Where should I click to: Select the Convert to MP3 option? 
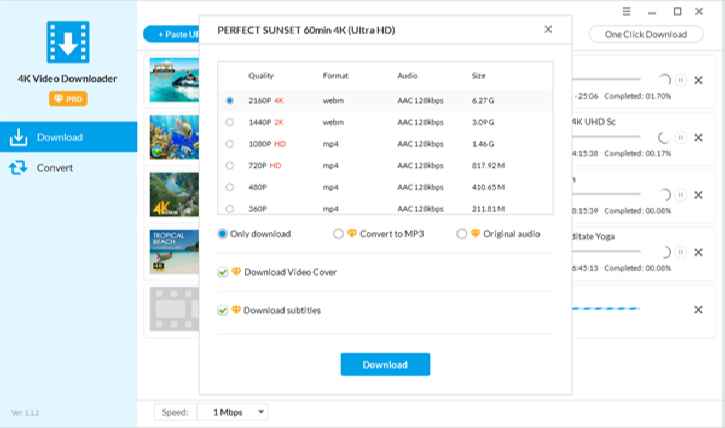point(338,234)
